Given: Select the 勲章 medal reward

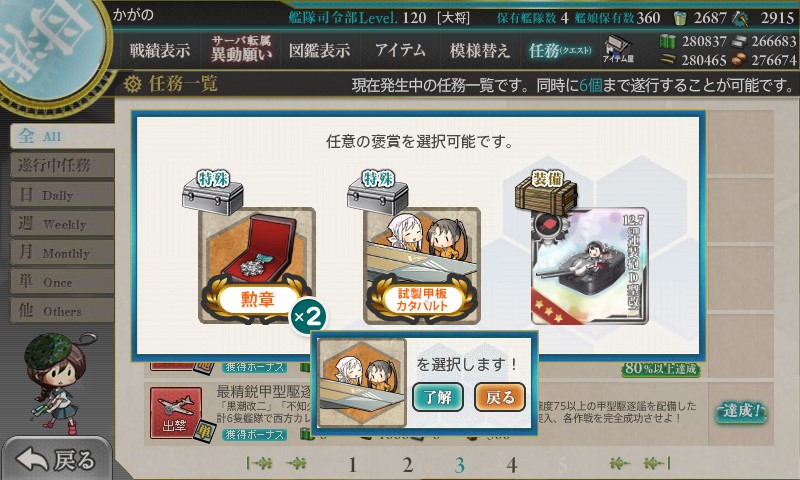Looking at the screenshot, I should click(x=257, y=265).
